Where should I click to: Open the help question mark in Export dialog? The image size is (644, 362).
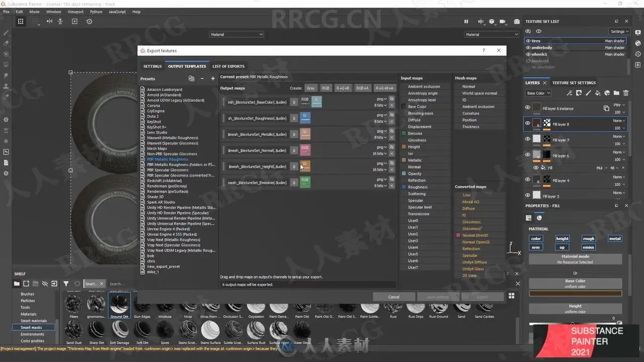click(x=484, y=50)
